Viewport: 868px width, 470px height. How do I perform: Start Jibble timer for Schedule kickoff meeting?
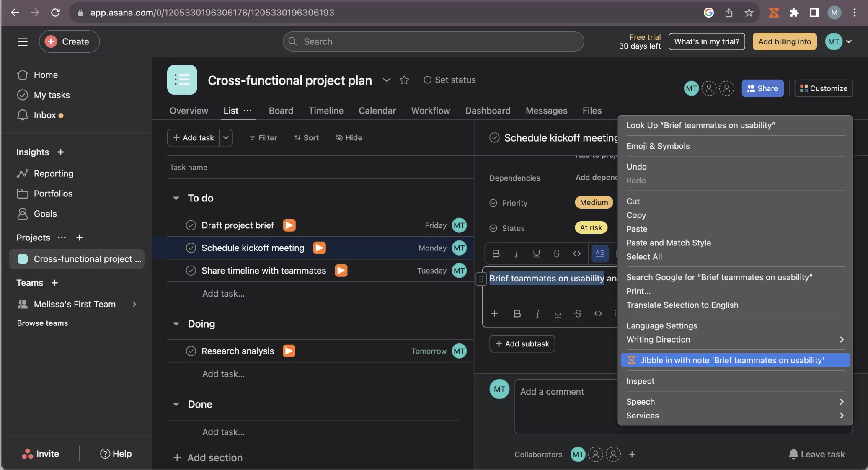coord(320,248)
